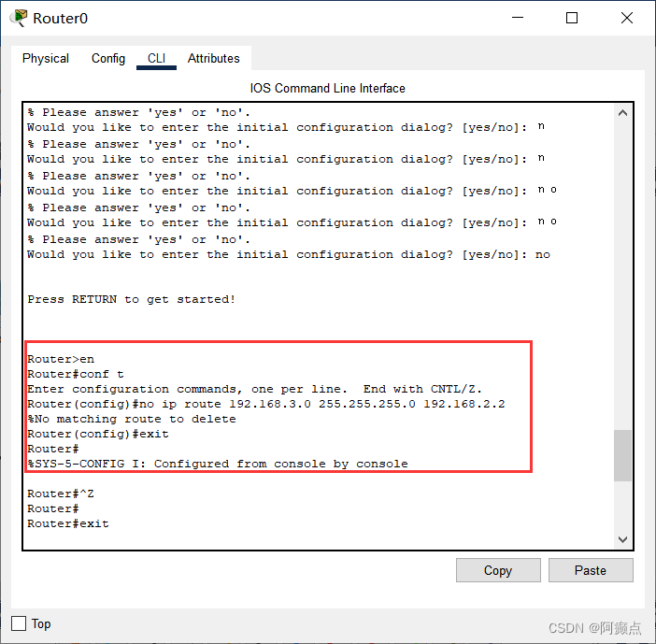Click the 'no ip route 192.168.3.0' command line

(x=266, y=404)
